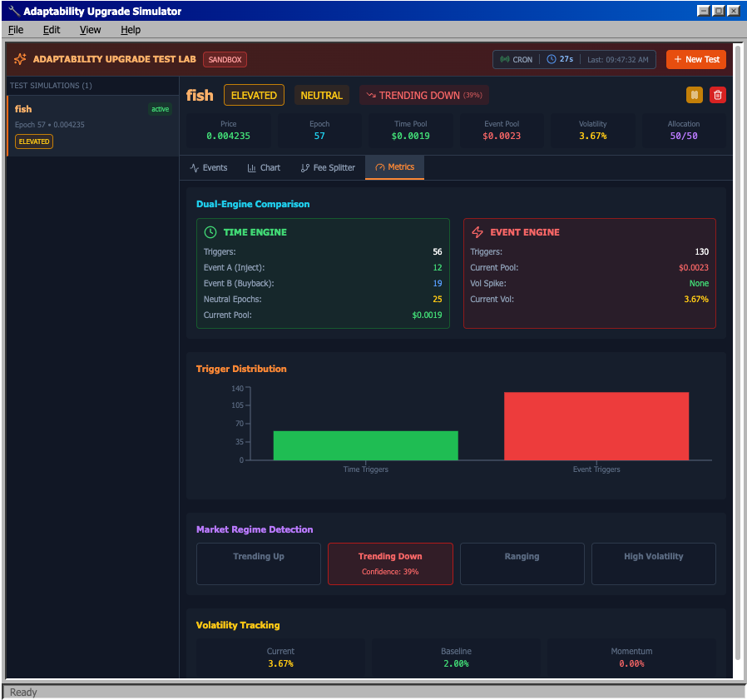Select the Metrics tab
This screenshot has width=747, height=700.
(x=394, y=167)
